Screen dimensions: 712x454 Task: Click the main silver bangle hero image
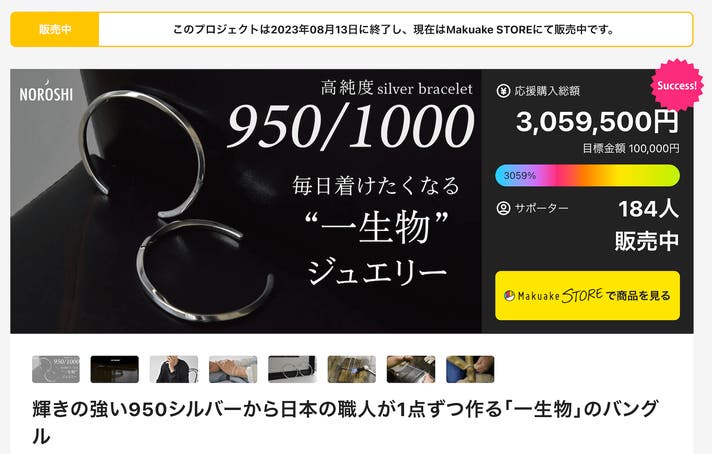(x=246, y=201)
